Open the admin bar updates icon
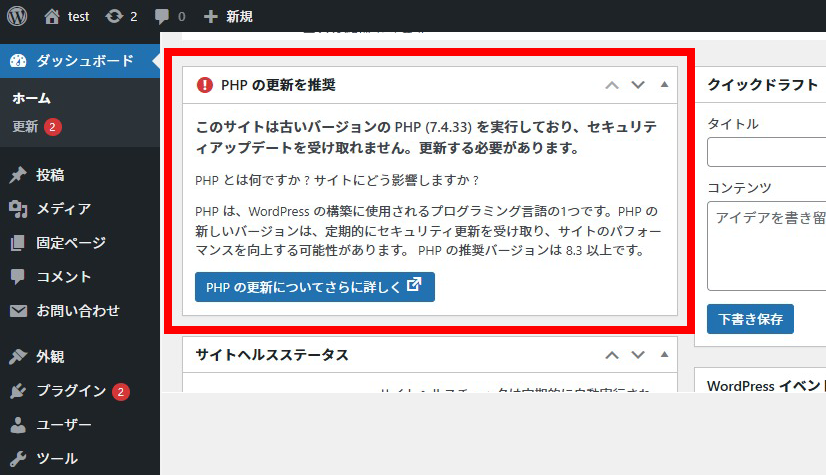Image resolution: width=826 pixels, height=475 pixels. tap(114, 17)
